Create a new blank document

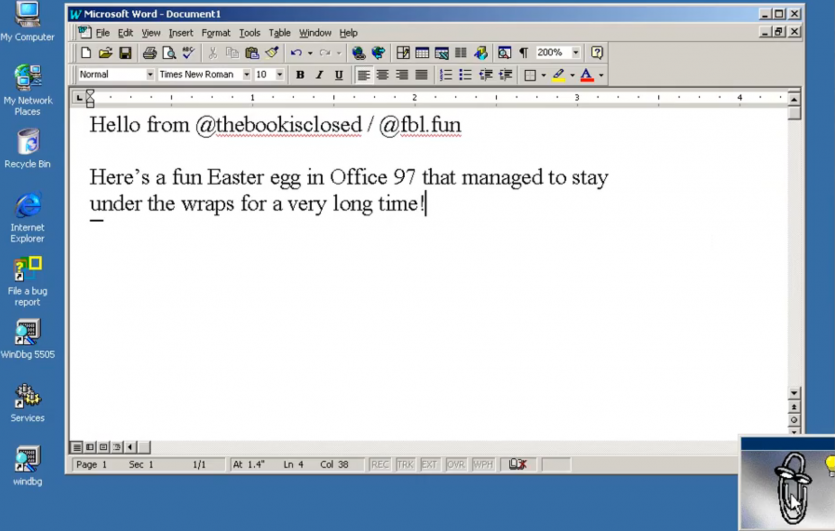[86, 53]
